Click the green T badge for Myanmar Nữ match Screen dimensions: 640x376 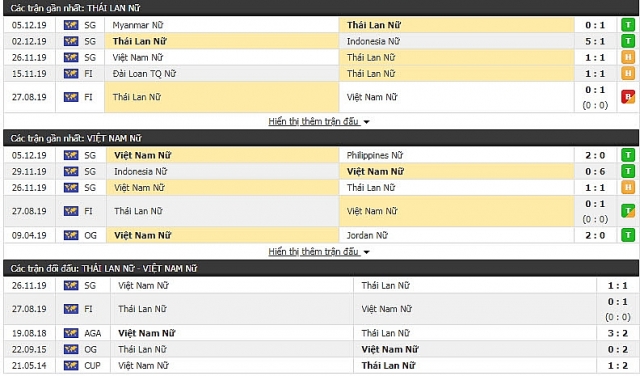pos(628,25)
